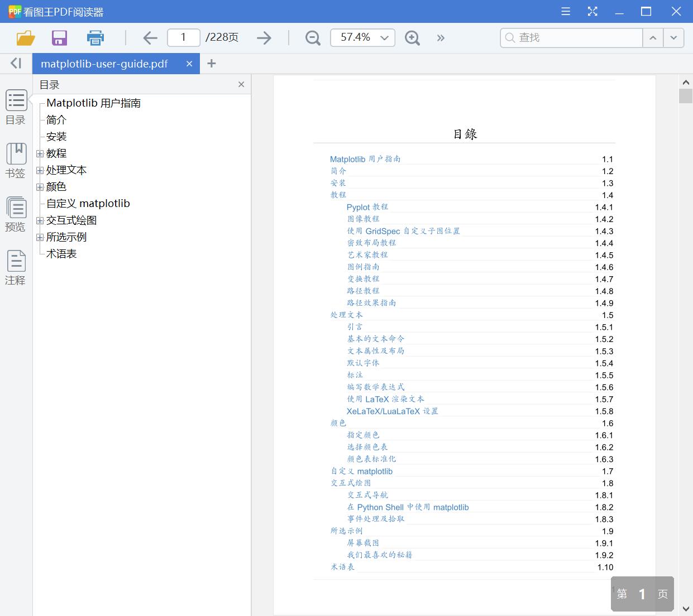Go to the next page
Screen dimensions: 693x616
[x=264, y=37]
